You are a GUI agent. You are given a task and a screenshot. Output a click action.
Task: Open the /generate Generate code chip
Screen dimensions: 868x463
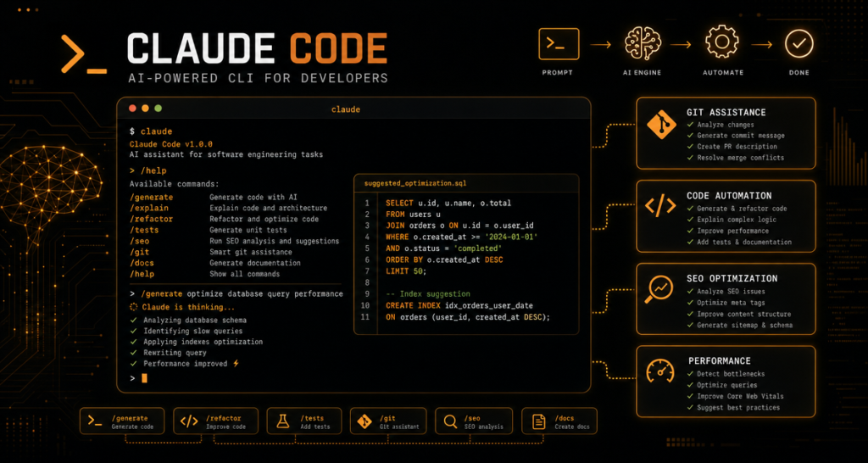122,421
